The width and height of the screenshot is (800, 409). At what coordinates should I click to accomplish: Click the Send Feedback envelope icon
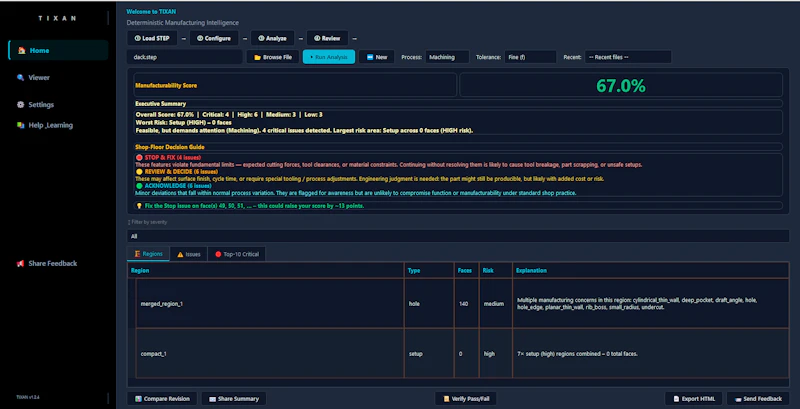click(x=738, y=399)
